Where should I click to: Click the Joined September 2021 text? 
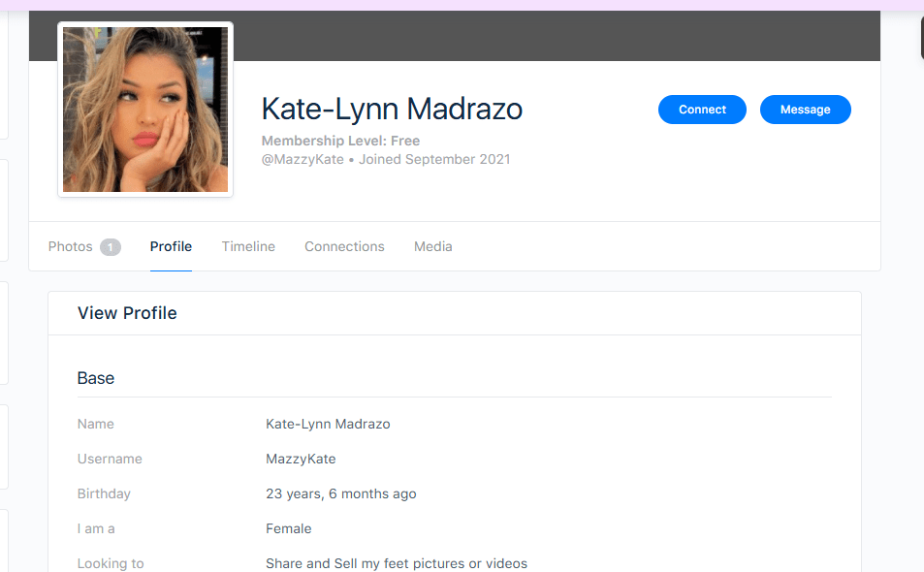[x=433, y=159]
